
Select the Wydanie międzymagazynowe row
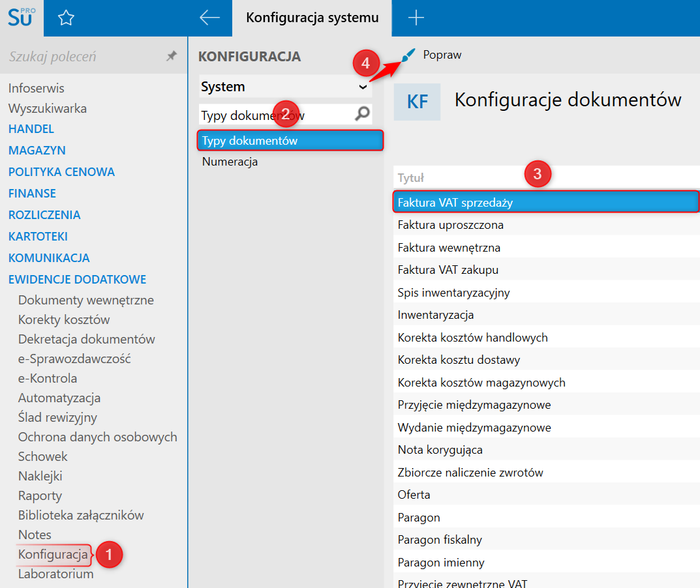(547, 428)
